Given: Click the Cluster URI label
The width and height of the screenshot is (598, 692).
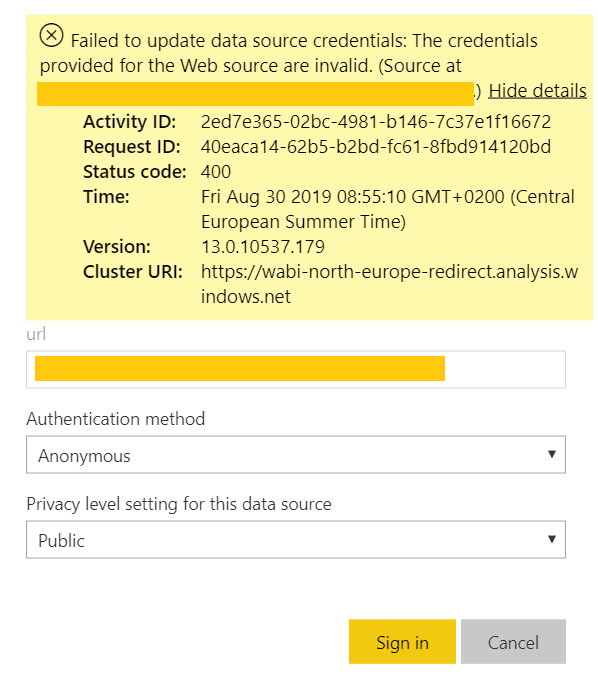Looking at the screenshot, I should point(132,272).
